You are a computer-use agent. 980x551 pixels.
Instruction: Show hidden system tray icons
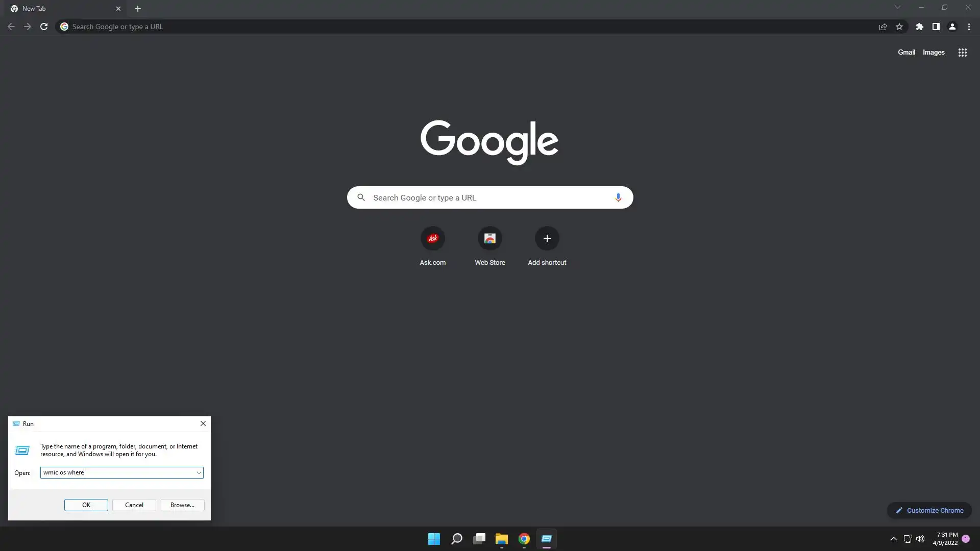coord(893,539)
